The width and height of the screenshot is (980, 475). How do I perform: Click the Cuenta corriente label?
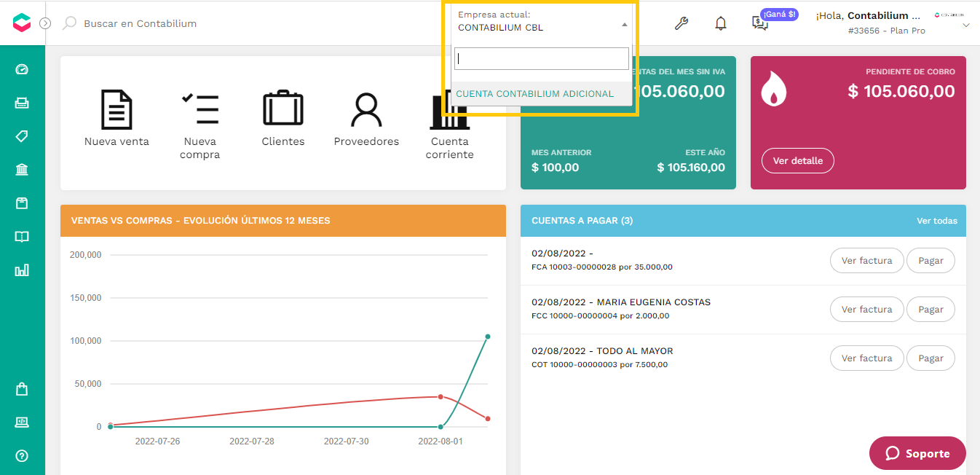tap(450, 148)
